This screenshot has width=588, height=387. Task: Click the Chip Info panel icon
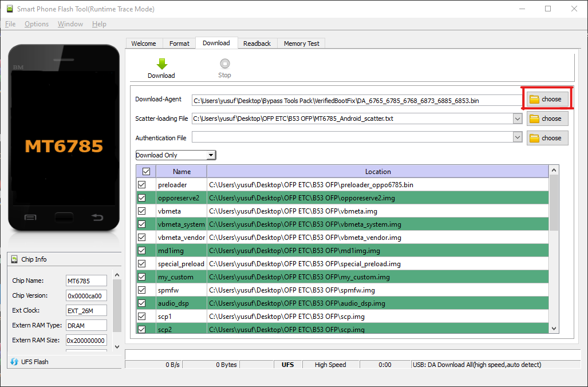(x=14, y=259)
